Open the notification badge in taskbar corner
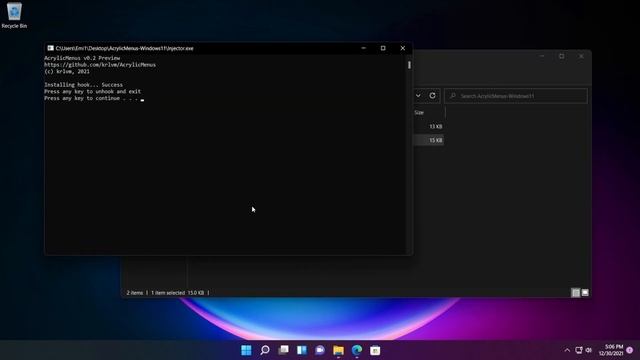This screenshot has height=360, width=640. coord(629,350)
